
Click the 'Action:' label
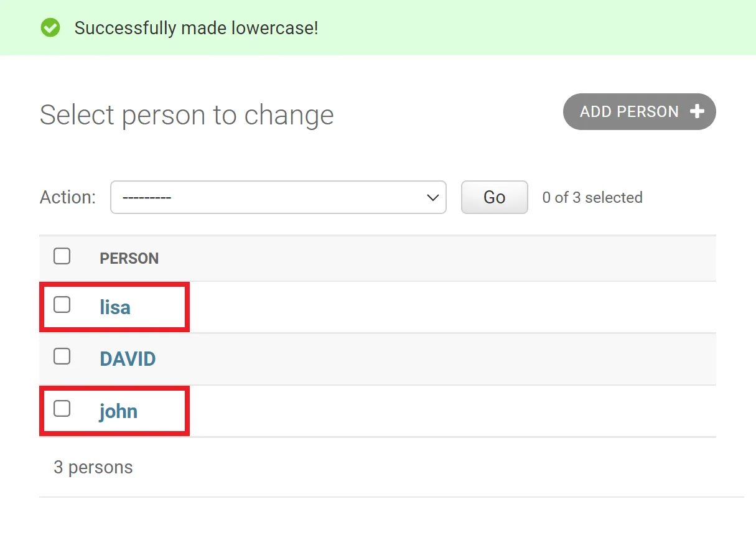[68, 197]
